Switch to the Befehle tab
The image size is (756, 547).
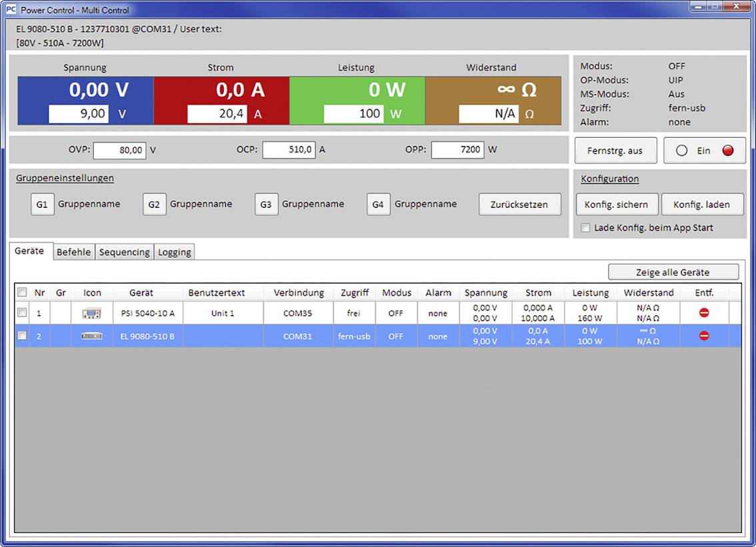click(73, 251)
